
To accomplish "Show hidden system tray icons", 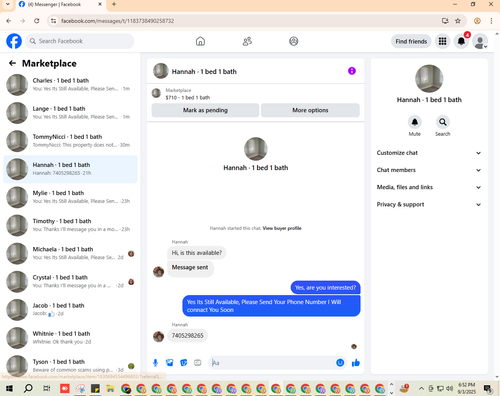I will click(x=421, y=388).
